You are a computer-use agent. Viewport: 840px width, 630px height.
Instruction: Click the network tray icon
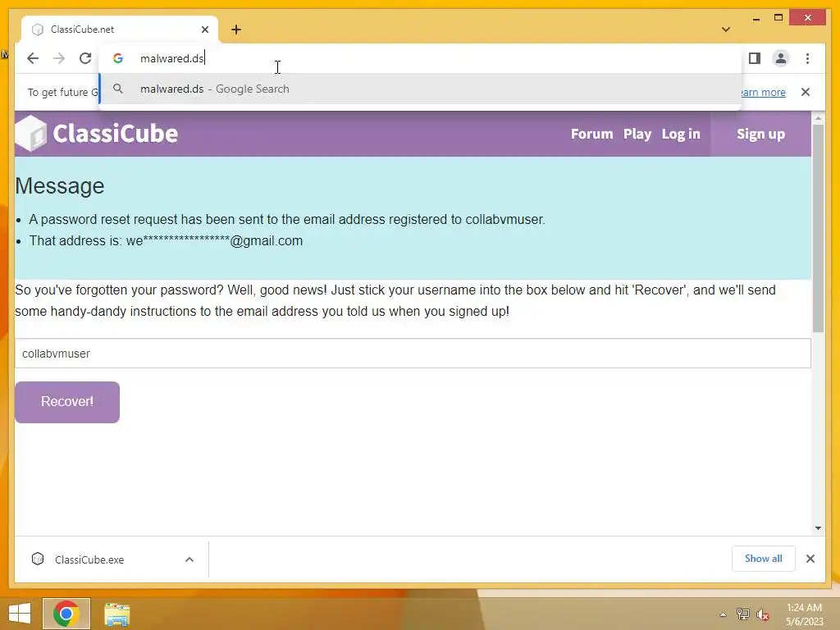point(742,614)
